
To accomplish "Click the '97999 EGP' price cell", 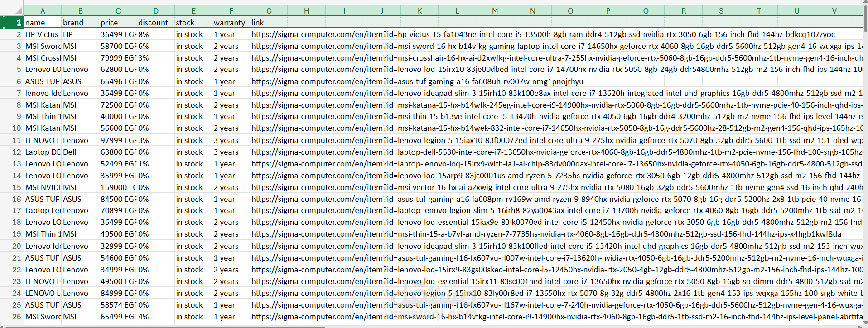I will pyautogui.click(x=118, y=140).
